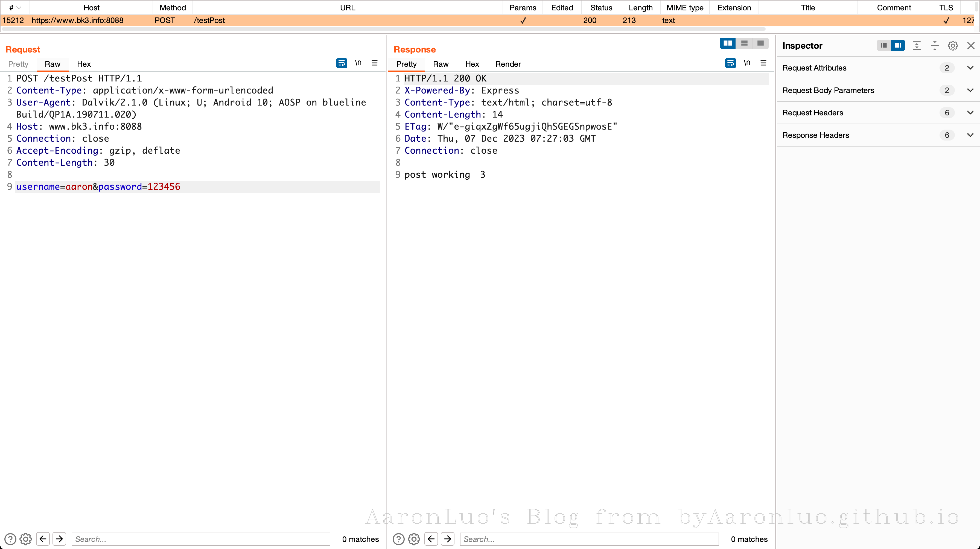This screenshot has width=980, height=549.
Task: Open Request search settings gear
Action: pyautogui.click(x=25, y=539)
